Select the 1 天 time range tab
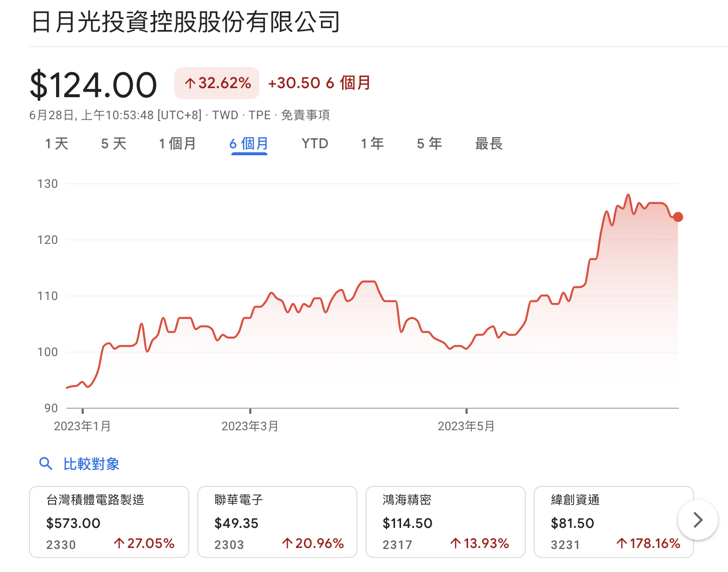Image resolution: width=728 pixels, height=572 pixels. (57, 144)
